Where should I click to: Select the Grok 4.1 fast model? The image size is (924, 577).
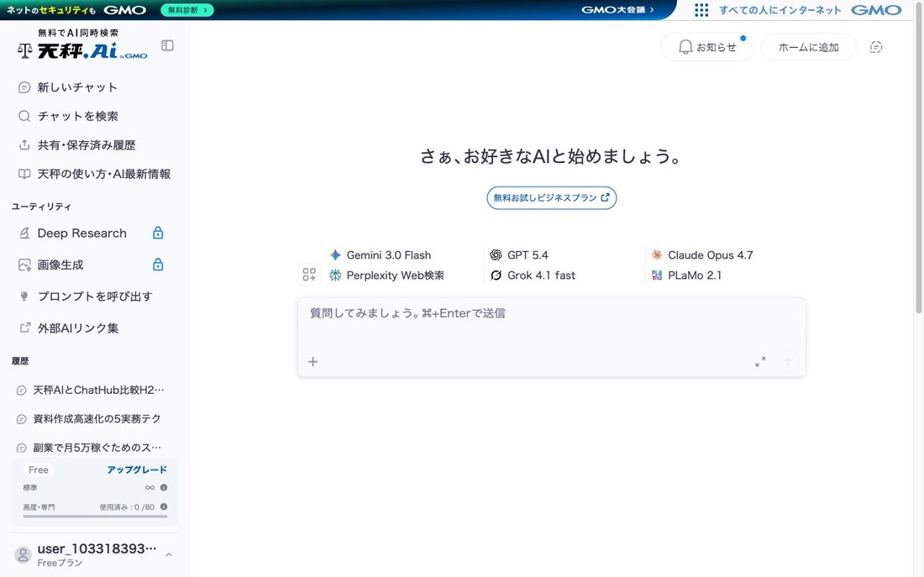point(533,275)
